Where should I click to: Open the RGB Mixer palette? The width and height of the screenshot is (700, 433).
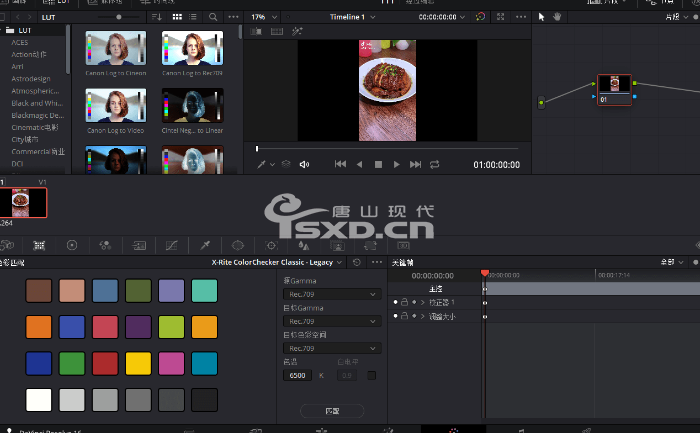105,245
